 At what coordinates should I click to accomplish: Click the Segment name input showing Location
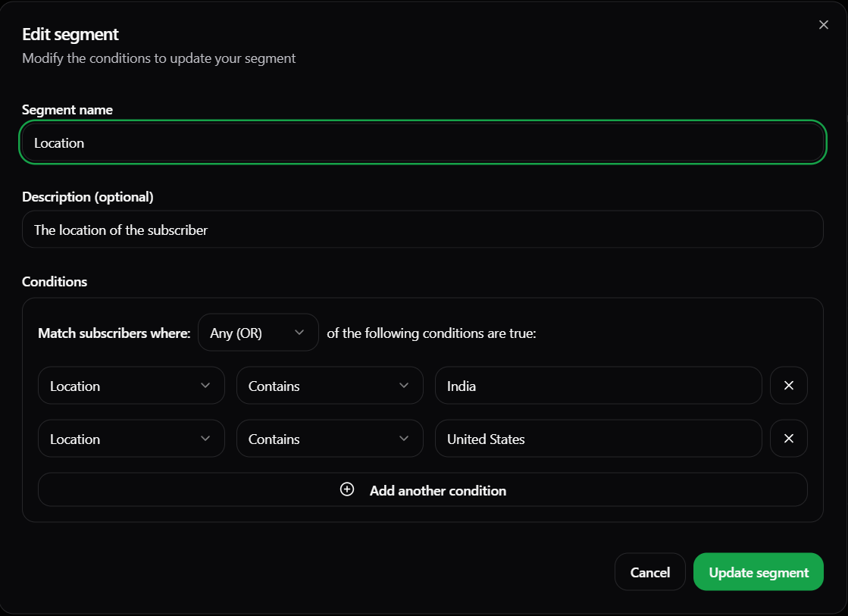[422, 142]
